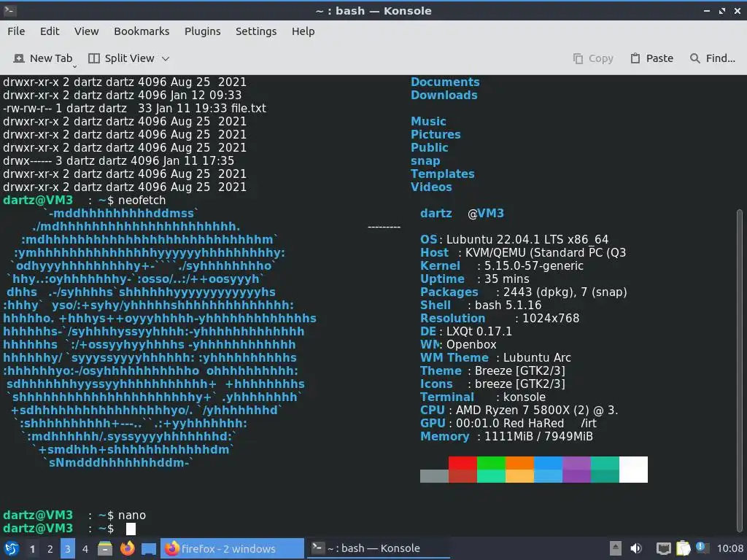Click the '2443 (dpkg), 7 (snap)' packages value
The image size is (747, 560).
click(565, 292)
